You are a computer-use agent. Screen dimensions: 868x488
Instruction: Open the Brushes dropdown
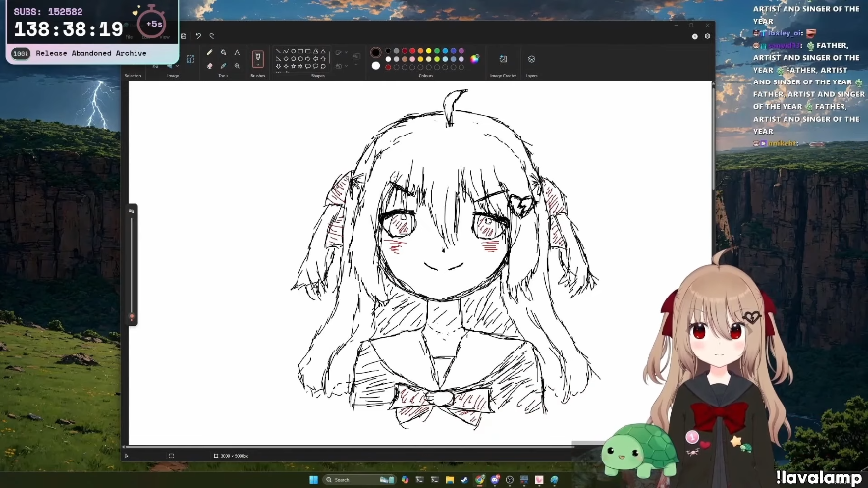(258, 59)
